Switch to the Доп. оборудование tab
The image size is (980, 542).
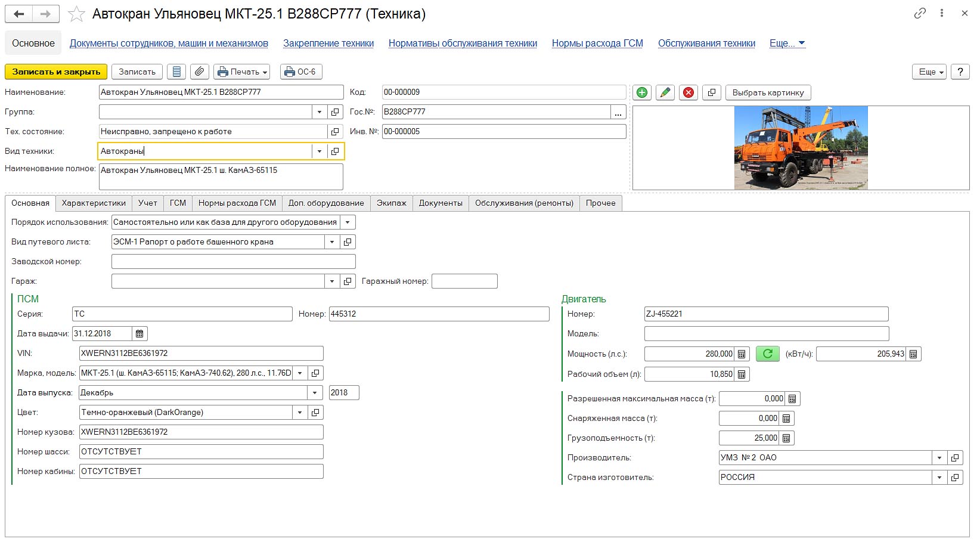[326, 203]
